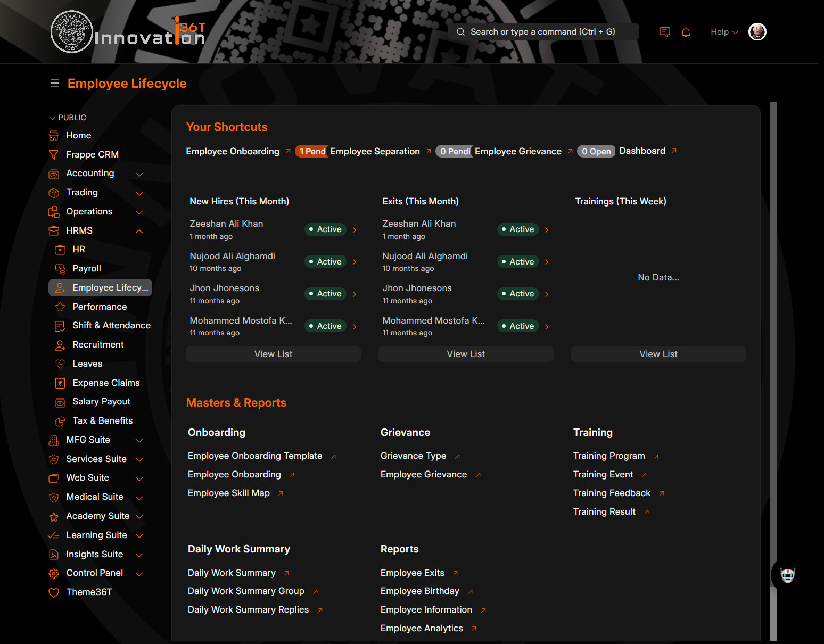Select Shift & Attendance sidebar item

[x=111, y=326]
